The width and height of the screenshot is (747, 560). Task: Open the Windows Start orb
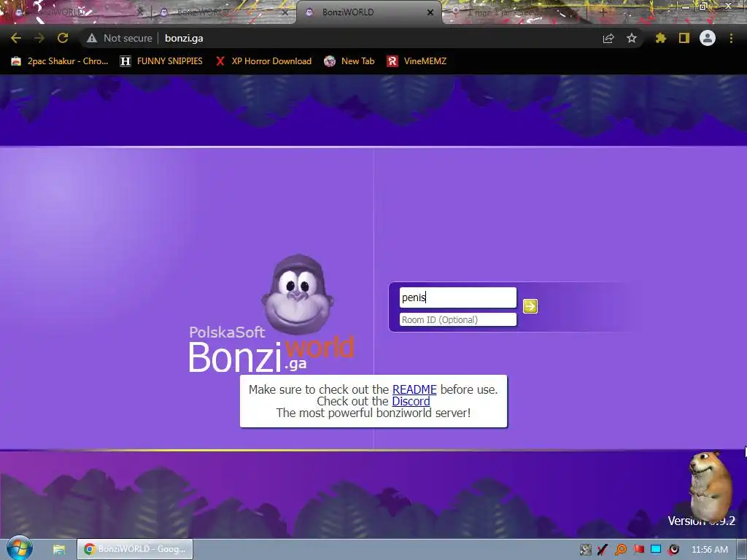19,548
